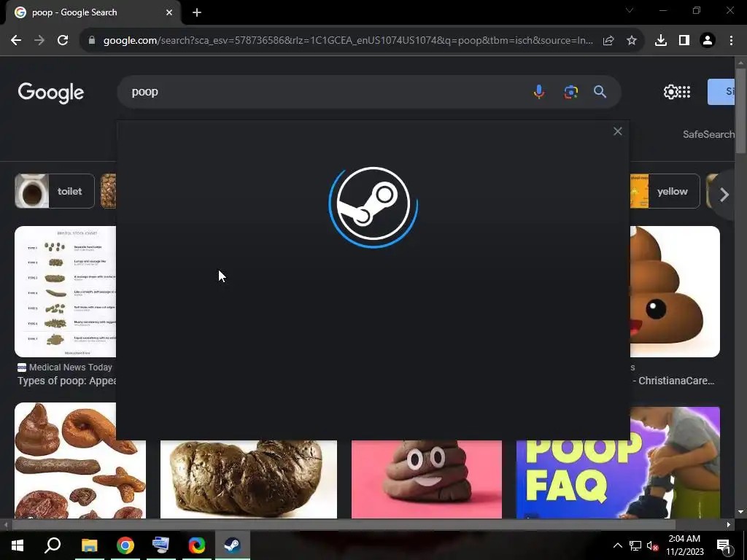Bookmark this page with the star
The width and height of the screenshot is (747, 560).
(x=632, y=41)
